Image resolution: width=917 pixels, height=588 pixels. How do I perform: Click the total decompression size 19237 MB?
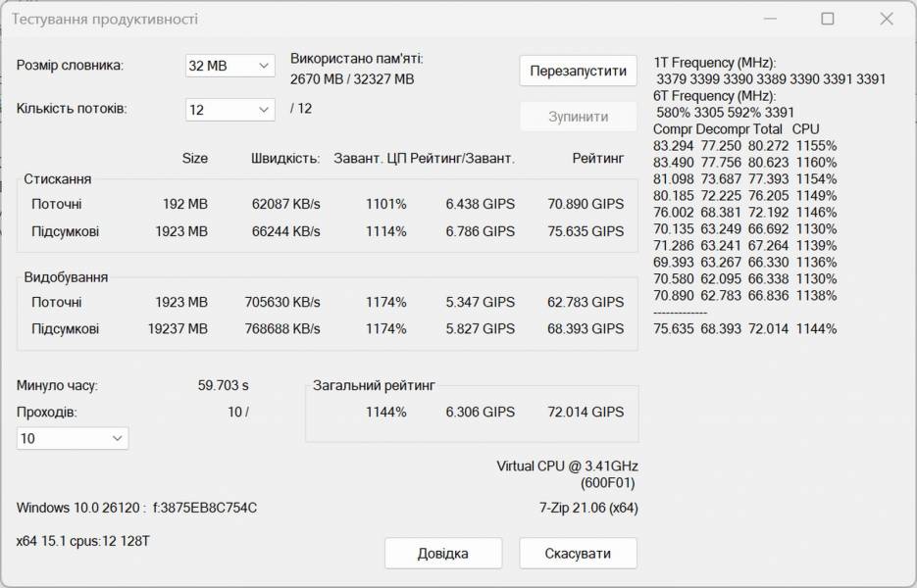click(x=178, y=329)
